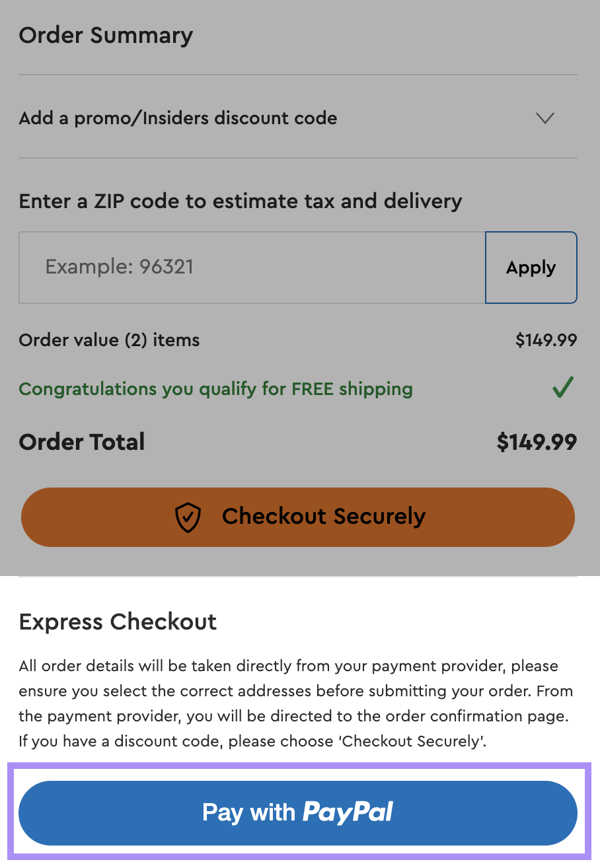This screenshot has height=868, width=600.
Task: Click the Order Total amount of $149.99
Action: (537, 442)
